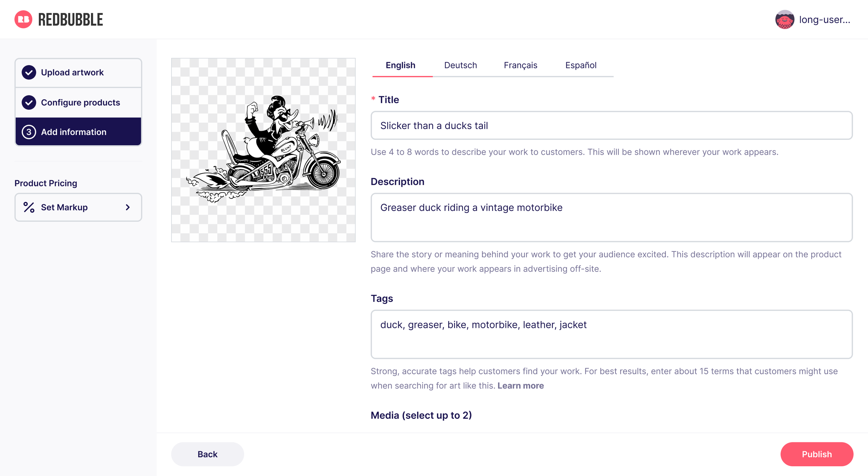Click the duck motorbike artwork preview
The height and width of the screenshot is (476, 868).
click(x=263, y=150)
